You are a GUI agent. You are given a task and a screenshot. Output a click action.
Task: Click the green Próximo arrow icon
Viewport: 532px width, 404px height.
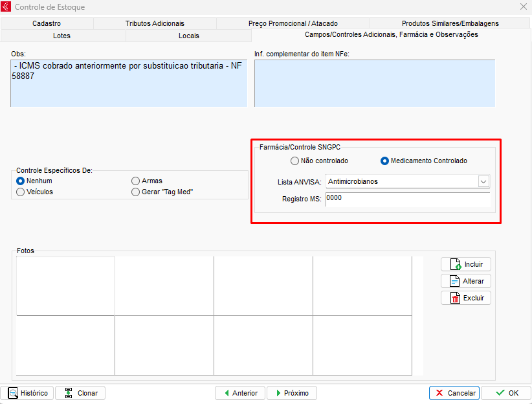tap(277, 393)
